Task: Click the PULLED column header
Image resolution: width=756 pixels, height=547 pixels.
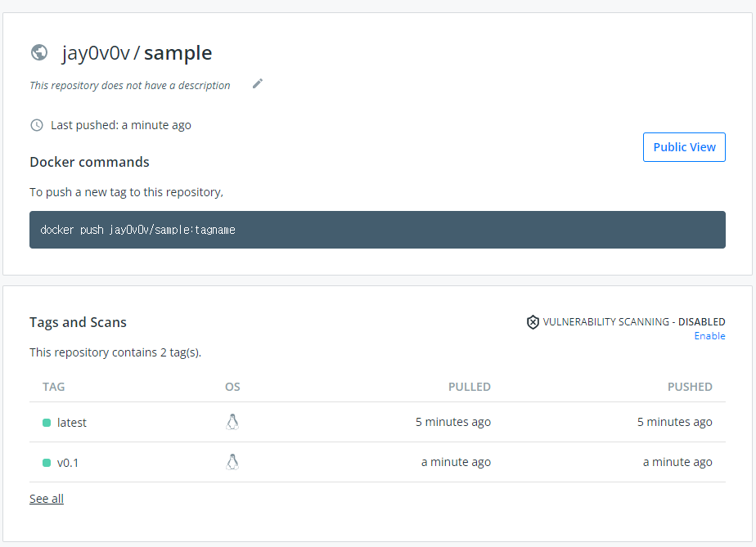Action: [469, 387]
